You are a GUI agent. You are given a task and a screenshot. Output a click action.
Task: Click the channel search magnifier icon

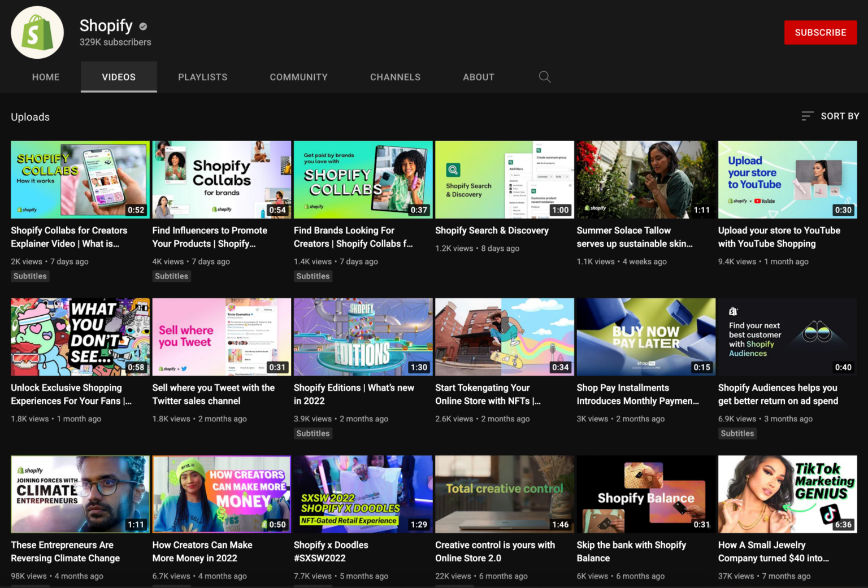pyautogui.click(x=544, y=77)
